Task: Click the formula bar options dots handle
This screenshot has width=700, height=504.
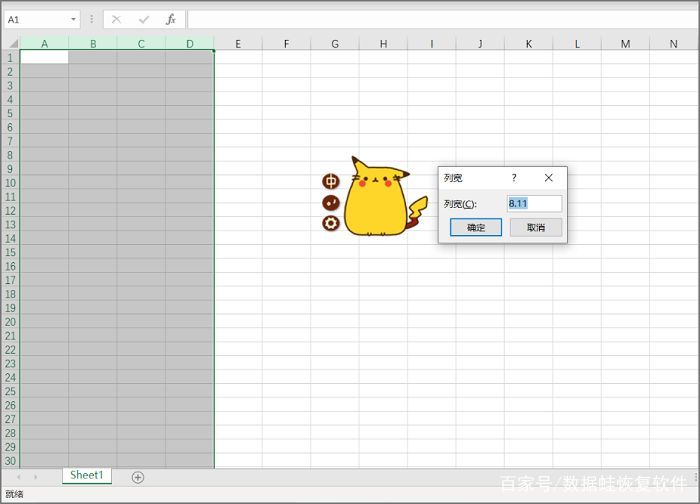Action: (x=92, y=19)
